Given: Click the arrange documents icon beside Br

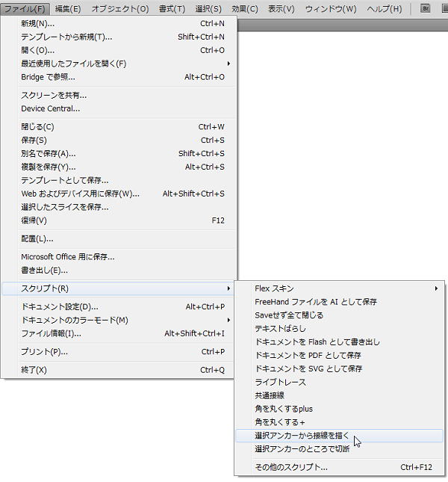Looking at the screenshot, I should (444, 9).
